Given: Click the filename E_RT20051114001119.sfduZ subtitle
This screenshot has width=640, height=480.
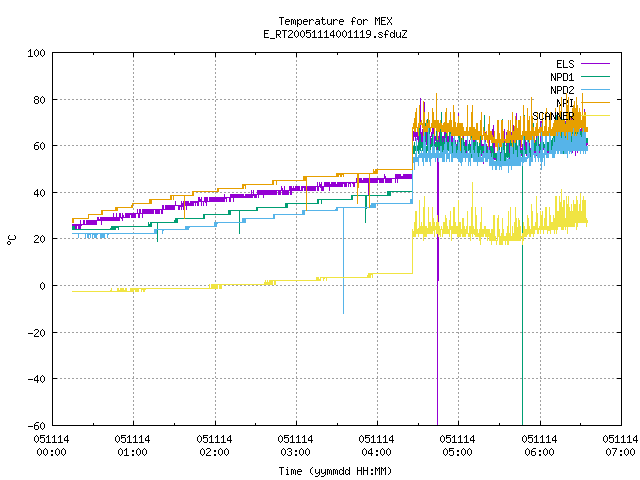Looking at the screenshot, I should (335, 34).
